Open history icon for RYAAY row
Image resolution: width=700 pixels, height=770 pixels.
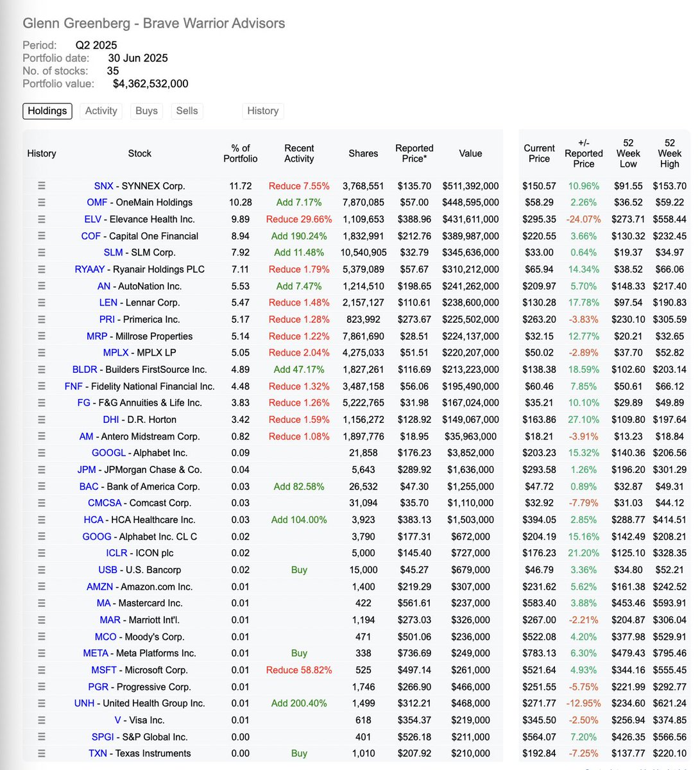click(42, 269)
